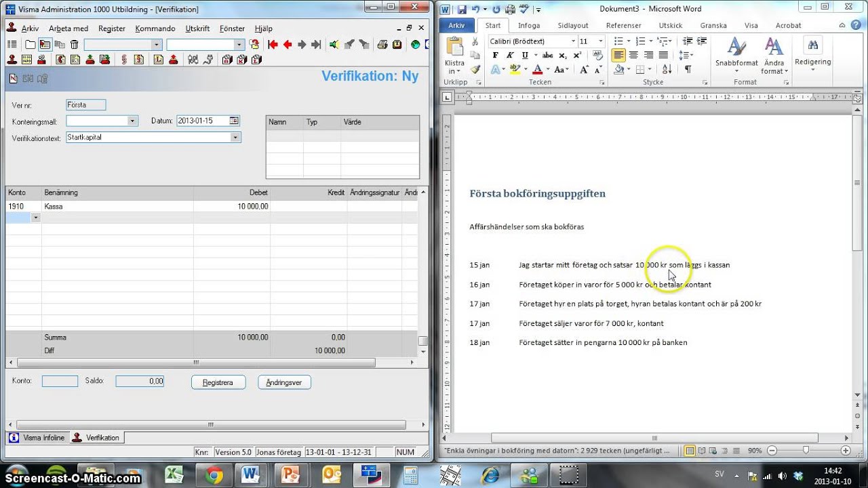The height and width of the screenshot is (488, 868).
Task: Open the calendar picker next to Datum
Action: click(234, 121)
